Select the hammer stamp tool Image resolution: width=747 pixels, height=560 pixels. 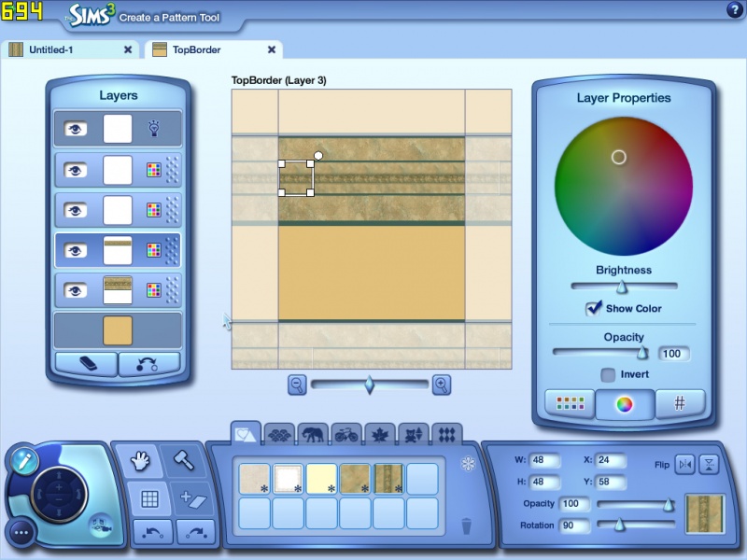click(x=183, y=460)
